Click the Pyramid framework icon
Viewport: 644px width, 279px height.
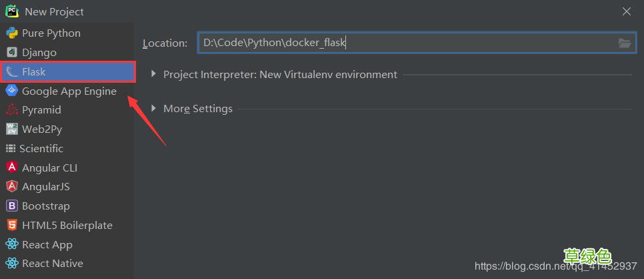[x=11, y=110]
